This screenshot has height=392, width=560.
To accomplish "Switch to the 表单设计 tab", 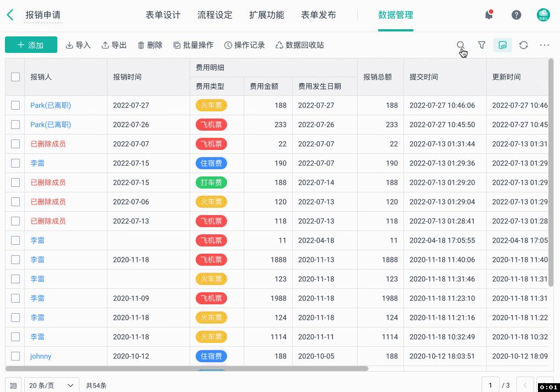I will point(163,15).
